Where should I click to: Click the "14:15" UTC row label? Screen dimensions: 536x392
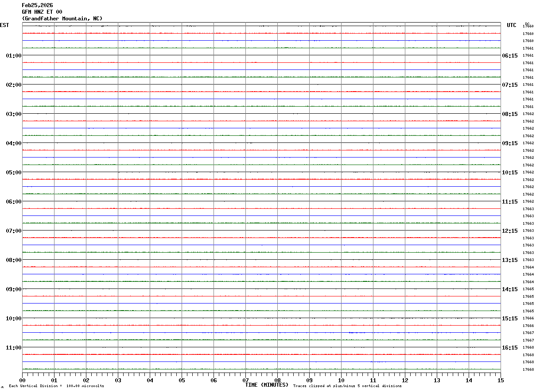tap(510, 289)
